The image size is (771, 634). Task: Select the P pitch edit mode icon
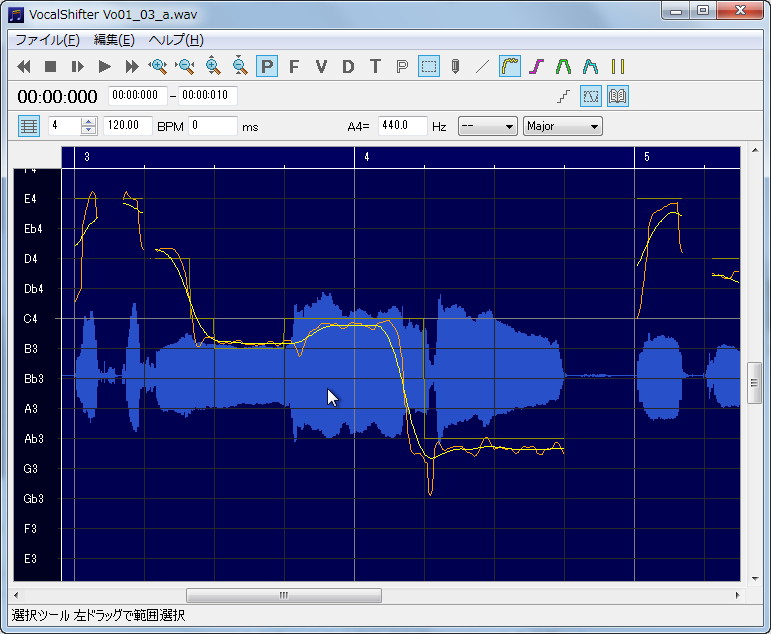[267, 66]
